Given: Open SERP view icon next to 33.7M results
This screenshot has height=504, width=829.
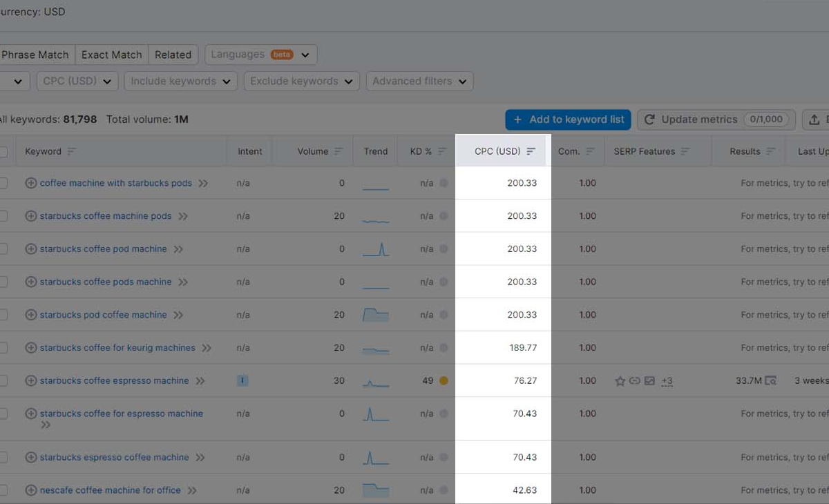Looking at the screenshot, I should [770, 380].
